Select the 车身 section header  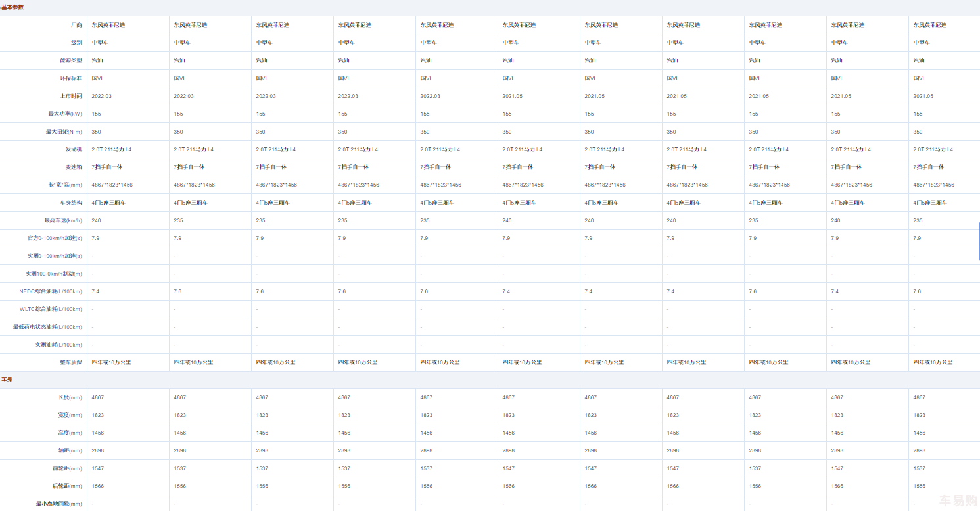pos(7,380)
